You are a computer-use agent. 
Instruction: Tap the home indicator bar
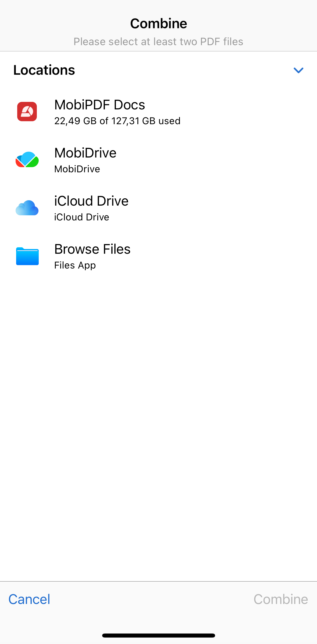click(159, 635)
